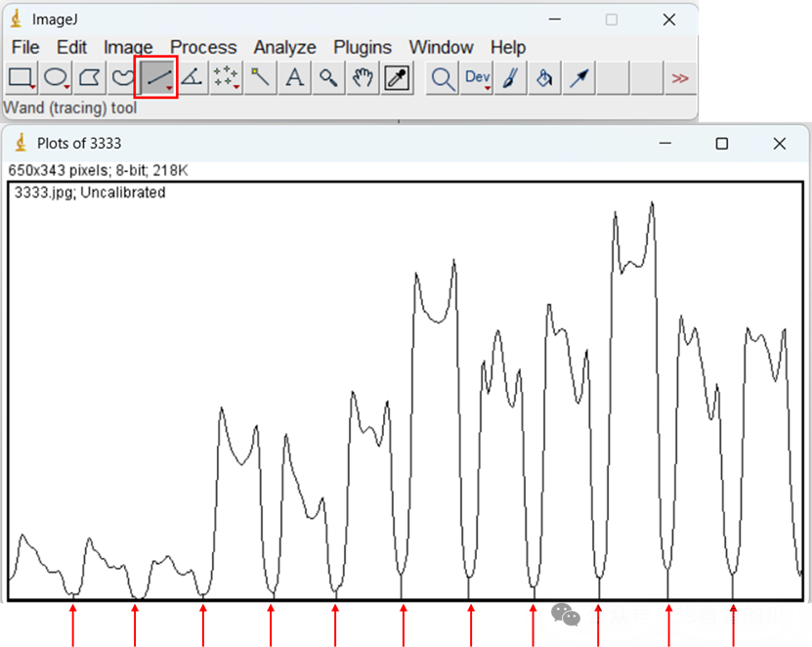Close the Plots of 3333 window

pos(780,144)
